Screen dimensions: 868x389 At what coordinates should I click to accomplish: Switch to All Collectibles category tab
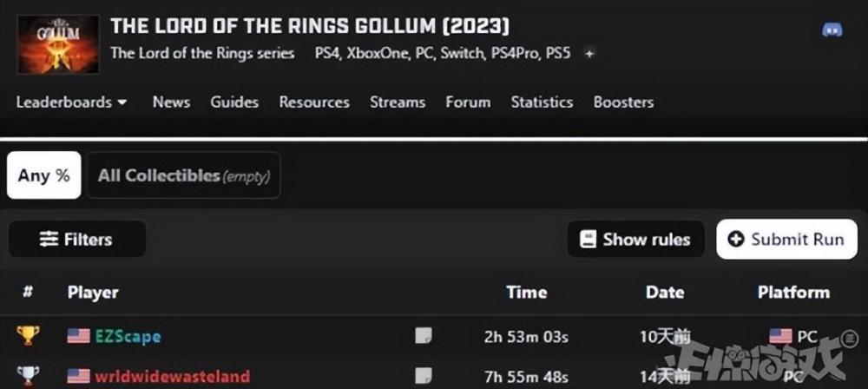[183, 175]
